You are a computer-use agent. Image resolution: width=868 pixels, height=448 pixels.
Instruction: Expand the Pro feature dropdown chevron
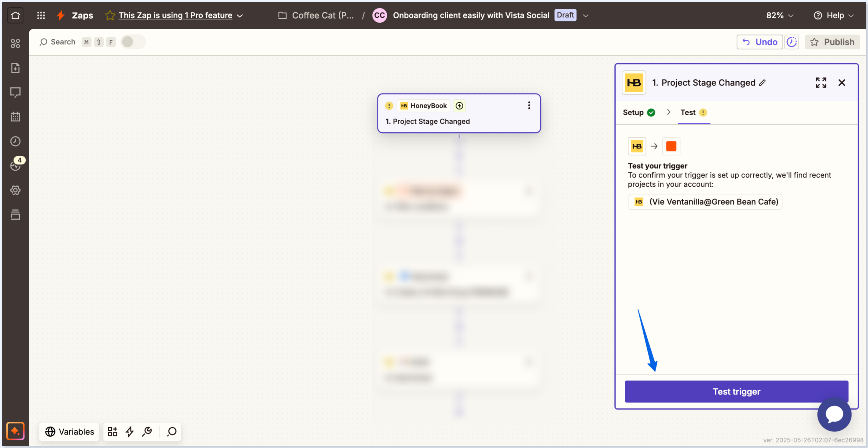click(x=240, y=16)
